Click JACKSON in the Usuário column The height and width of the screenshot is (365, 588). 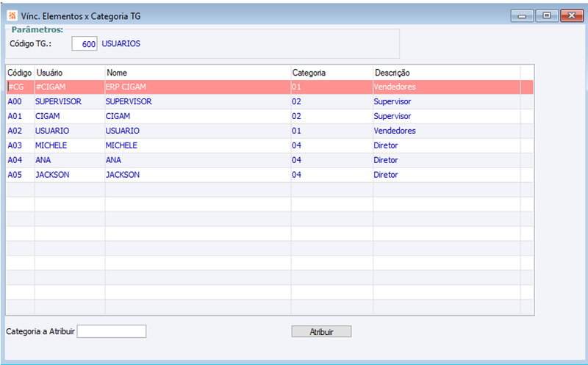coord(69,175)
